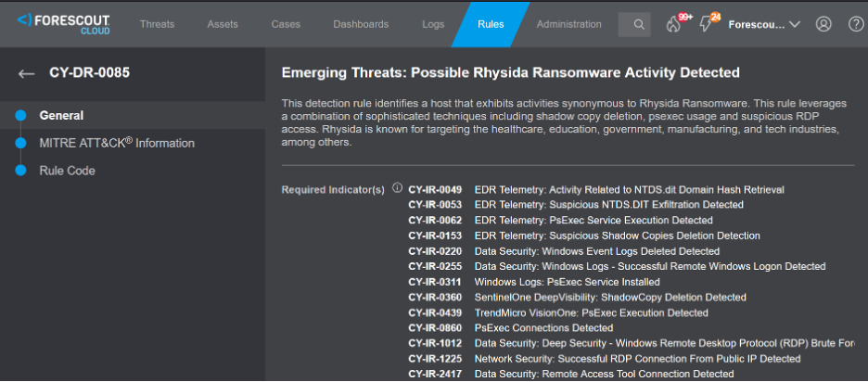The width and height of the screenshot is (868, 382).
Task: Open the user profile icon
Action: coord(823,24)
